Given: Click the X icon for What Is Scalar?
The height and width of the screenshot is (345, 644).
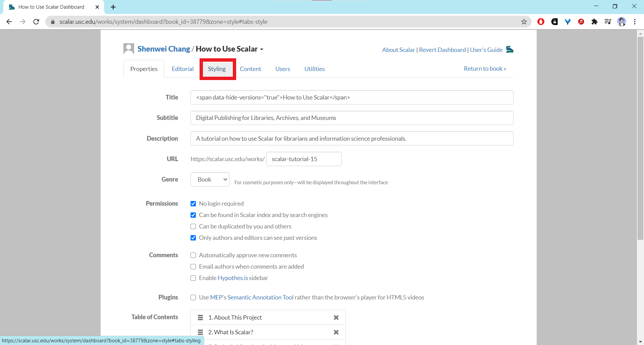Looking at the screenshot, I should (336, 332).
